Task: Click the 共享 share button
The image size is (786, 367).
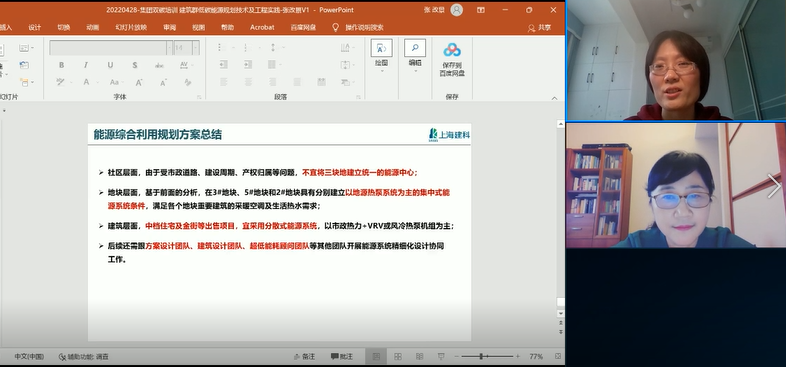Action: pos(539,28)
